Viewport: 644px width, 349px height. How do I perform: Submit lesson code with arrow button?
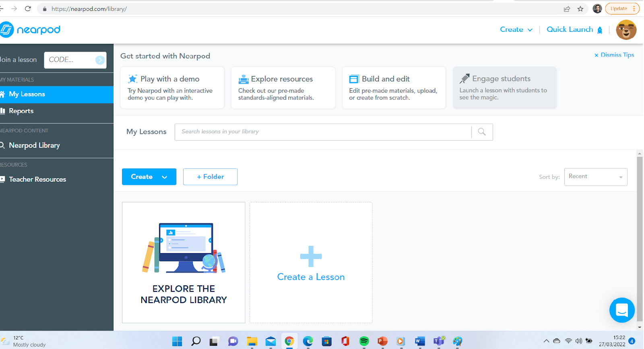click(x=100, y=60)
